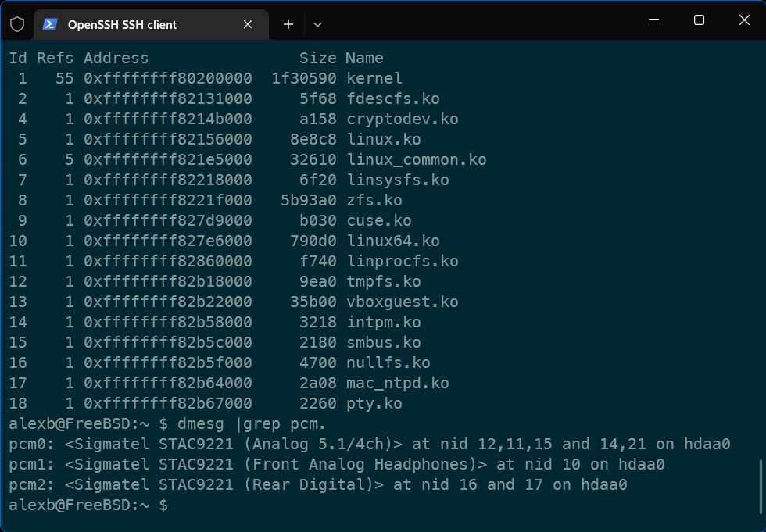Click the kernel entry in the Name column
The width and height of the screenshot is (766, 532).
(x=374, y=79)
